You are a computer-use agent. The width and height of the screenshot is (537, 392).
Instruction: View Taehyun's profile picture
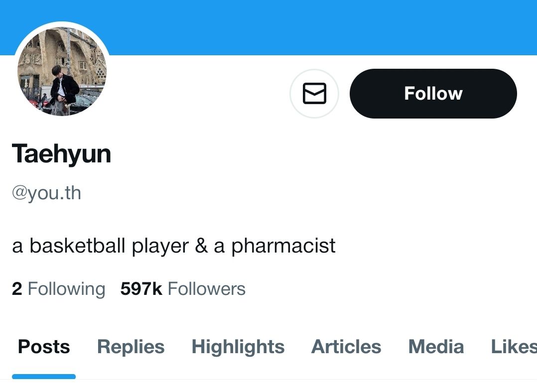[x=62, y=71]
